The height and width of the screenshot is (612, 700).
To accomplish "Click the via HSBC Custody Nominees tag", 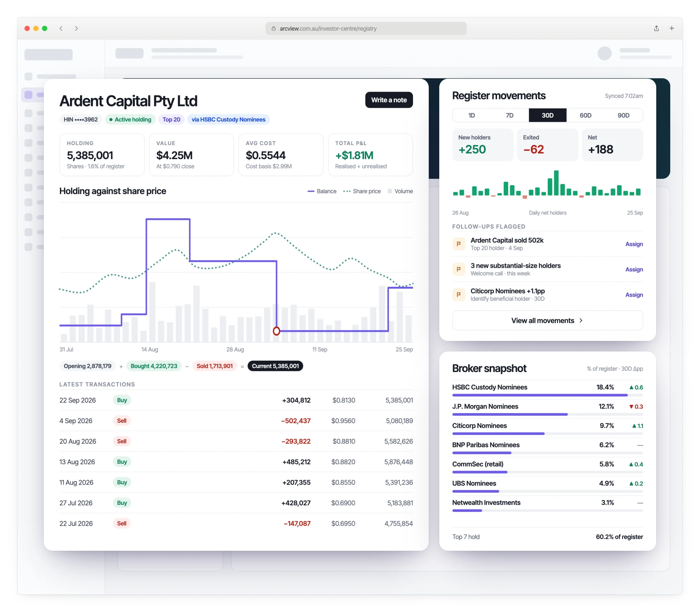I will pos(228,120).
